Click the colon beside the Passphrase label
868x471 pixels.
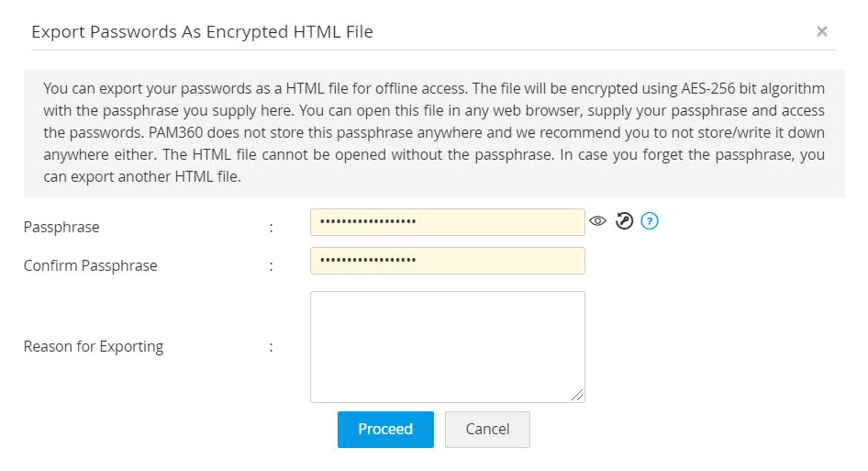(x=271, y=227)
